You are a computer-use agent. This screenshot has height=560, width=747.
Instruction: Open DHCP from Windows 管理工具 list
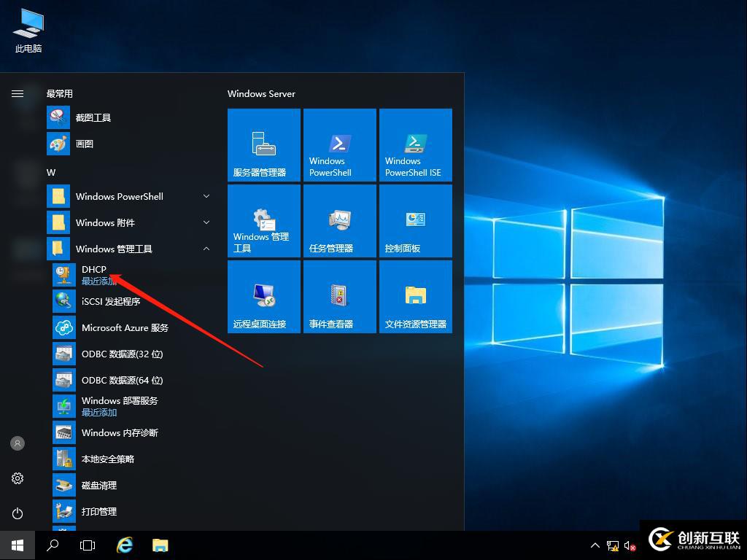point(94,275)
